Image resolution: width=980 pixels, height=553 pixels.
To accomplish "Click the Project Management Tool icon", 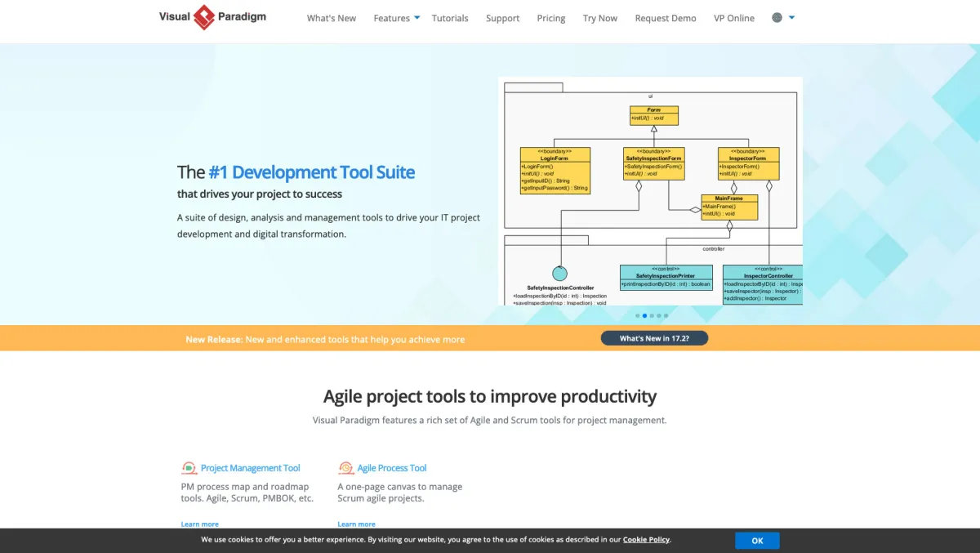I will [189, 468].
